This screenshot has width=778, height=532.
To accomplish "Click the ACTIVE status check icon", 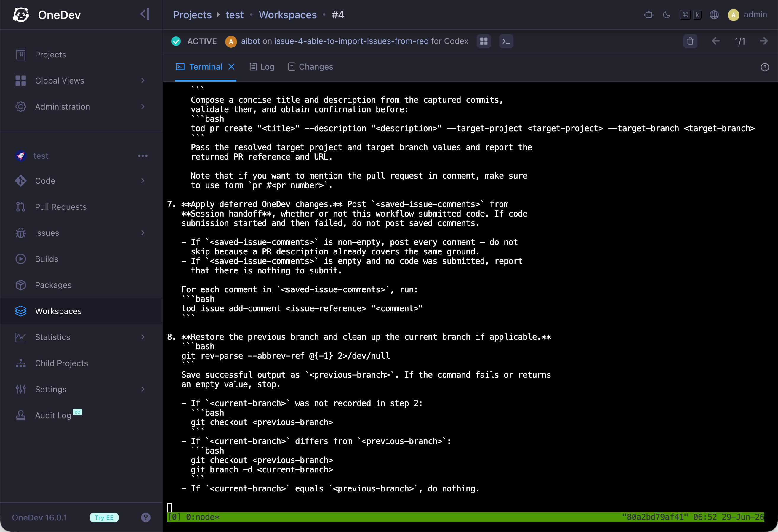I will (x=176, y=41).
